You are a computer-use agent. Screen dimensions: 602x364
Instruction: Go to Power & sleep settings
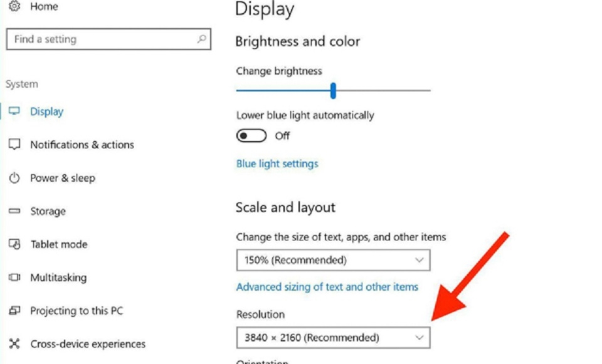point(63,178)
